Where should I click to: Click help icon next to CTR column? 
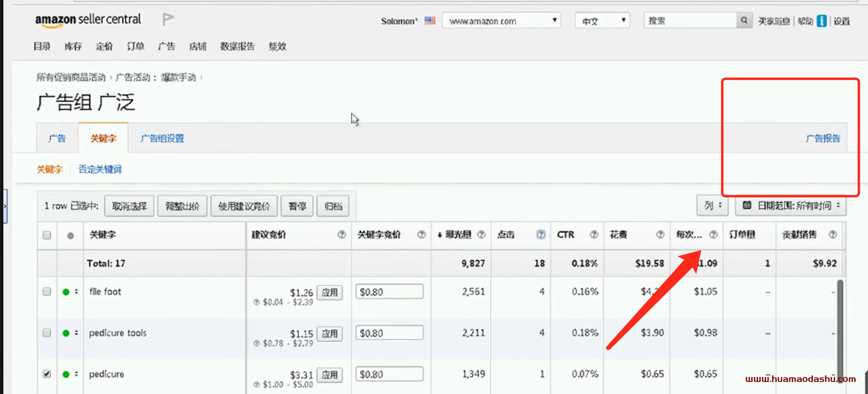tap(593, 235)
